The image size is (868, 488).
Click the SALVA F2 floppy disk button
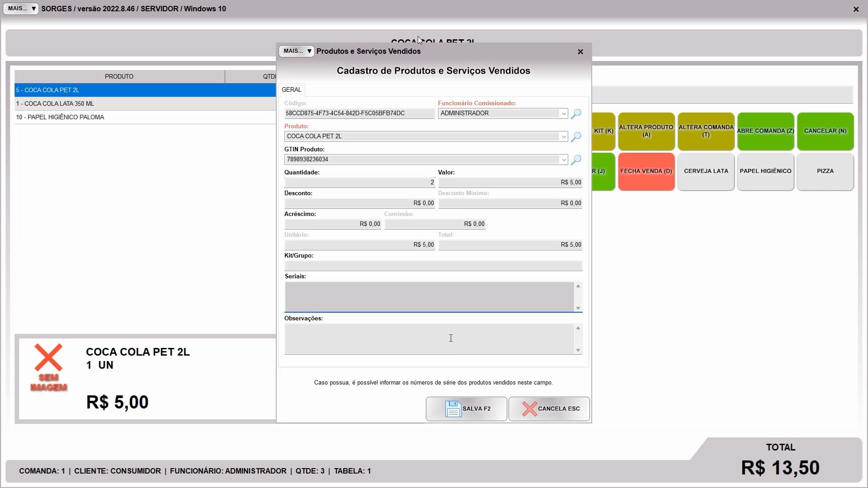tap(466, 409)
